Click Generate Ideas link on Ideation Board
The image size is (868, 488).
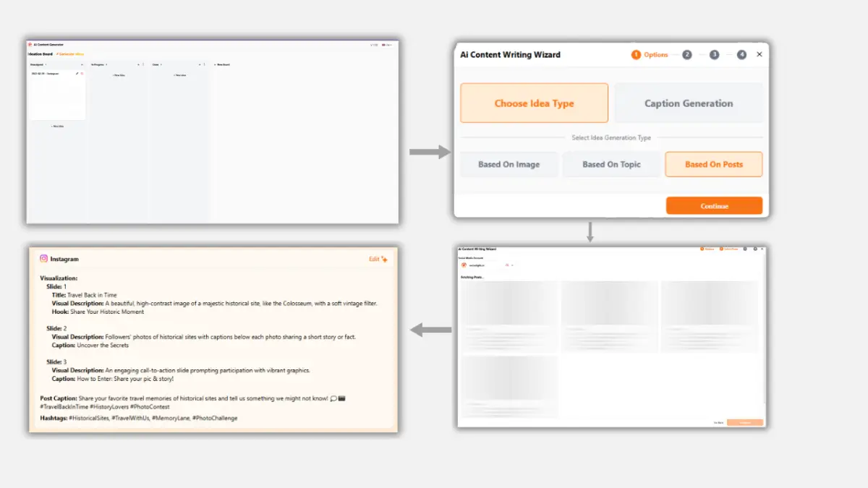[x=70, y=54]
